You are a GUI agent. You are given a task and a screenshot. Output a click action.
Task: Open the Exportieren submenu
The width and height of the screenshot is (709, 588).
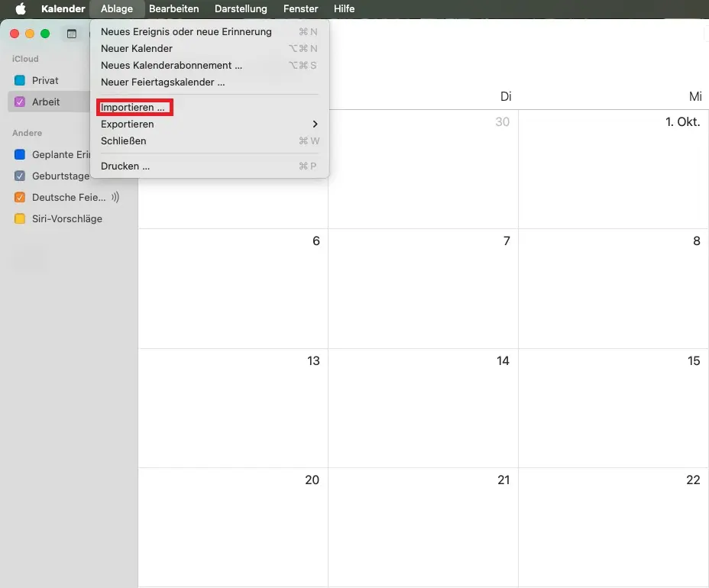[127, 124]
